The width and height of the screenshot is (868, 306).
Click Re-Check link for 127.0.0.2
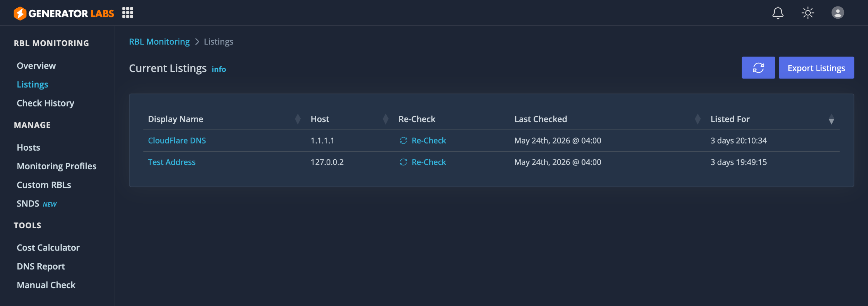pyautogui.click(x=429, y=162)
